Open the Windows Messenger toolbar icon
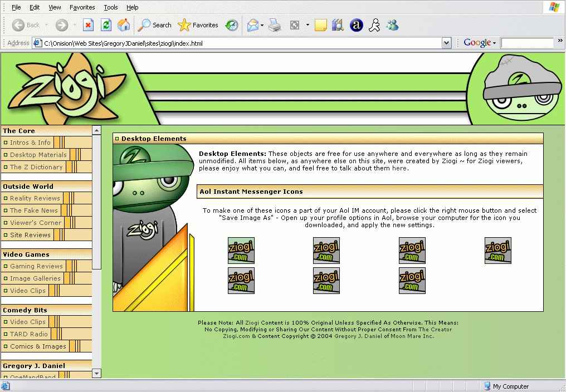 [x=392, y=25]
